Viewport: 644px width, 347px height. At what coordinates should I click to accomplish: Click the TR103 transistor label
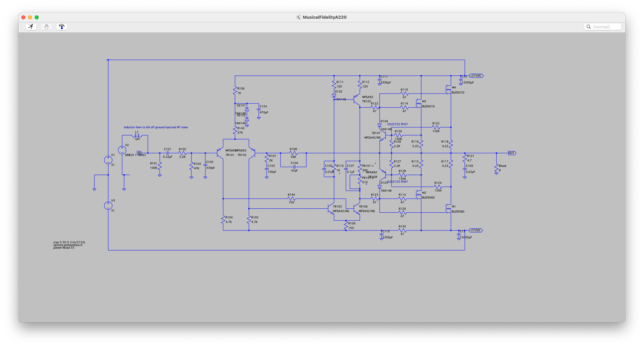[x=337, y=207]
